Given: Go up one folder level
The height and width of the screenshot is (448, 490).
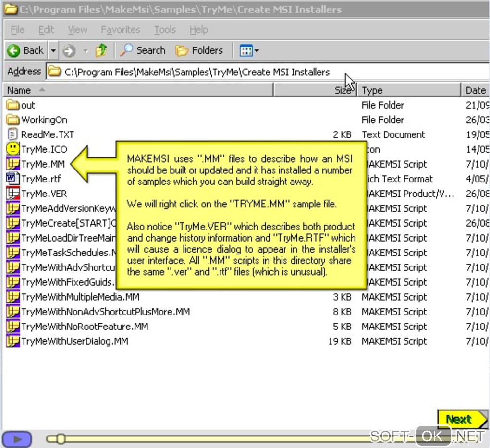Looking at the screenshot, I should tap(101, 50).
